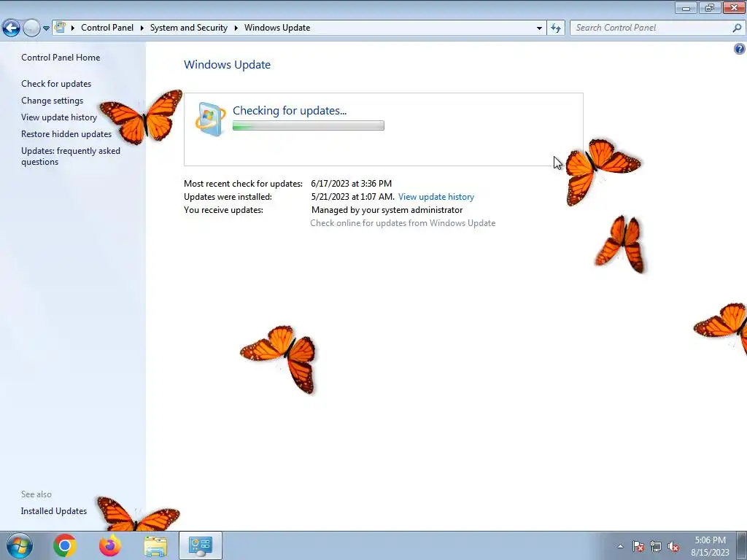This screenshot has width=747, height=560.
Task: Open Action Center flag icon
Action: (638, 546)
